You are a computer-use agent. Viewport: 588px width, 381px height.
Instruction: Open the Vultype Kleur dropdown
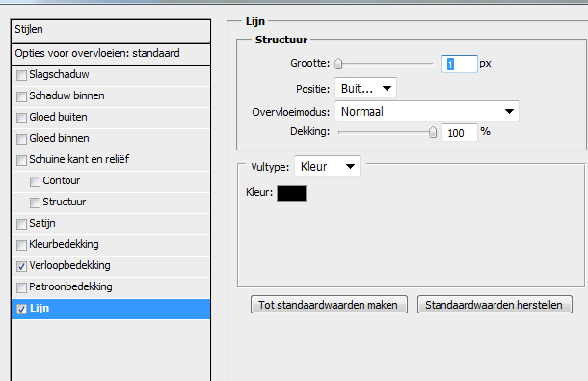(328, 166)
